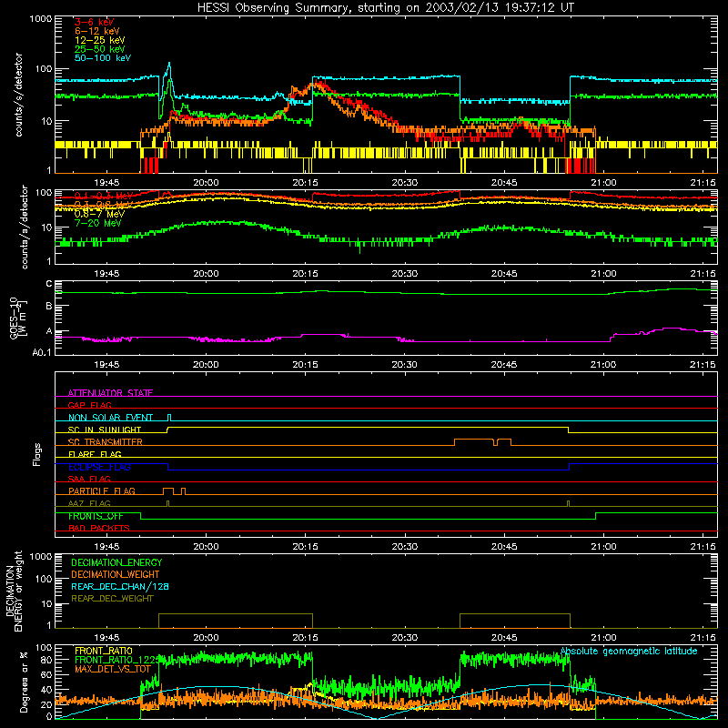728x728 pixels.
Task: Click the BAD_PACKETS label
Action: pos(99,528)
